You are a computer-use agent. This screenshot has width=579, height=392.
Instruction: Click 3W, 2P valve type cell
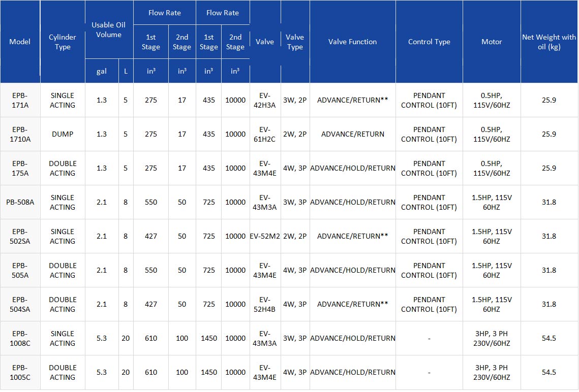click(295, 100)
